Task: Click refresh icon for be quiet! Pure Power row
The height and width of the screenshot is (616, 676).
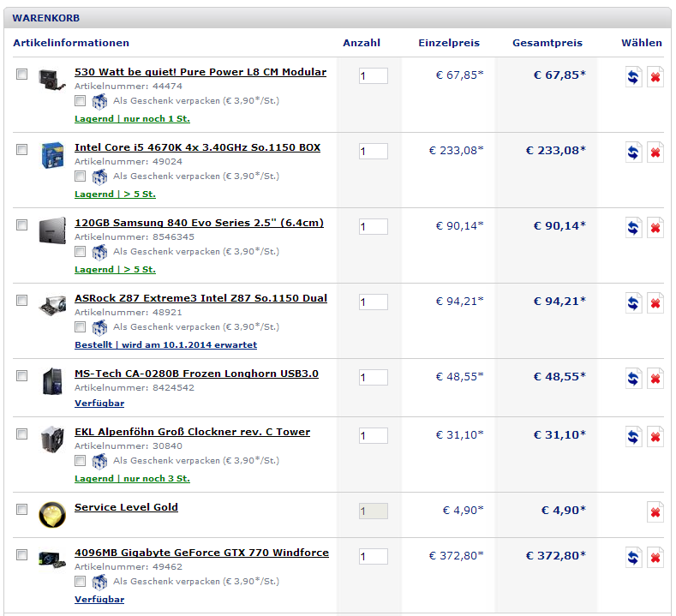Action: coord(633,77)
